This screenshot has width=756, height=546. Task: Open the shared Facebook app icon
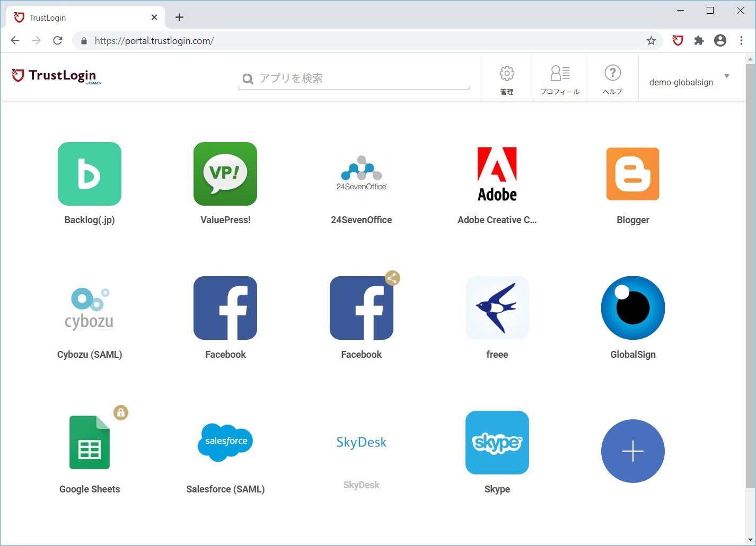(x=362, y=308)
